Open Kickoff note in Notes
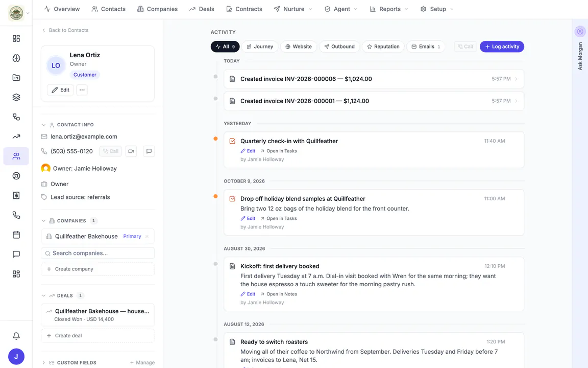This screenshot has height=368, width=588. [x=279, y=294]
